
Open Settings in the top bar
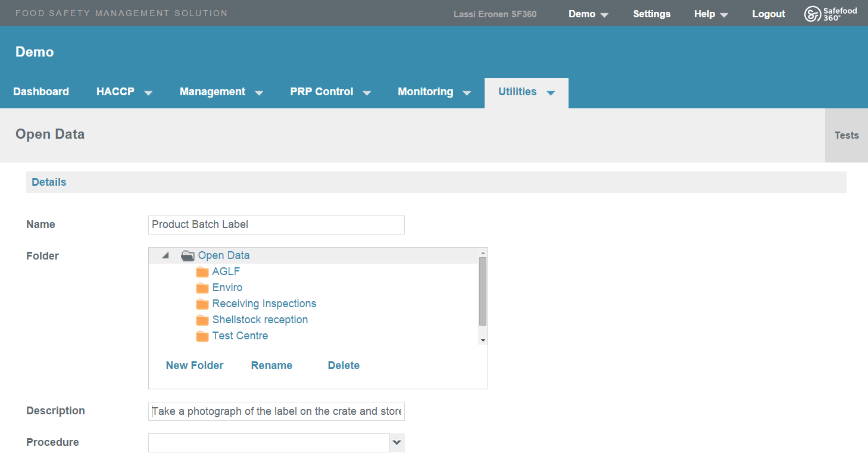(x=652, y=14)
